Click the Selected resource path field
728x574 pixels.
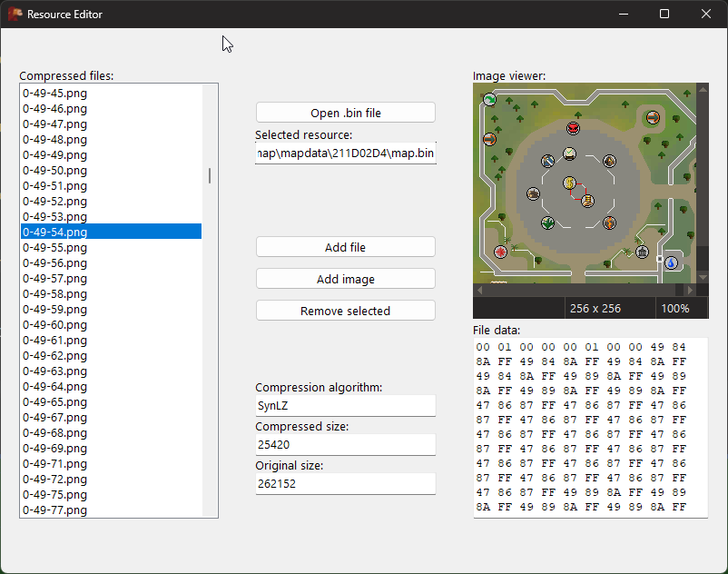(345, 153)
